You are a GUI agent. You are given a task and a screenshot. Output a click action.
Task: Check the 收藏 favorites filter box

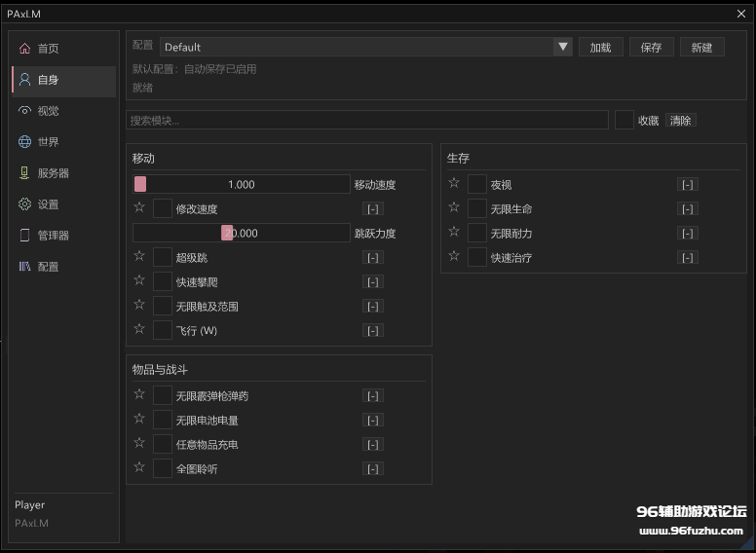(x=624, y=120)
